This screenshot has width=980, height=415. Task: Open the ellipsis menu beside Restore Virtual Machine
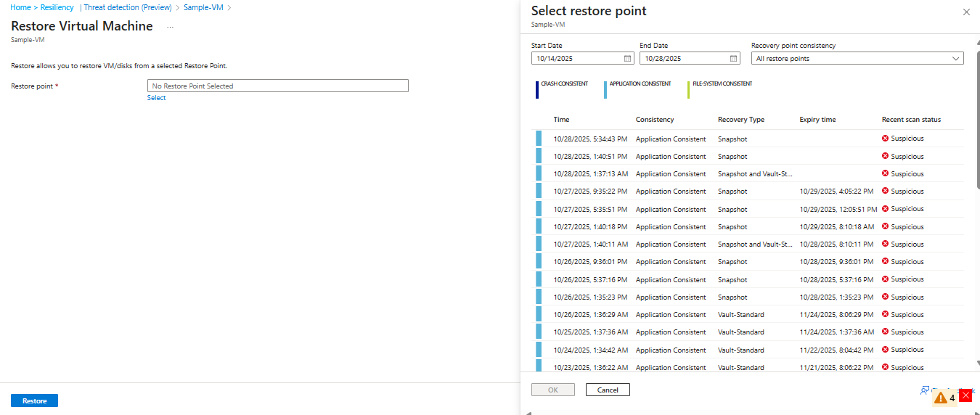[x=171, y=27]
